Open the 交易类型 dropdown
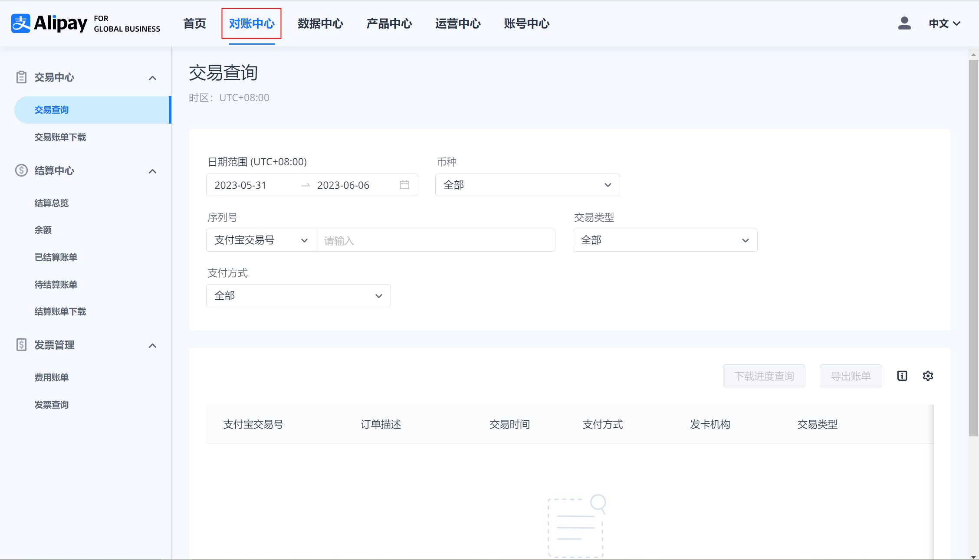Viewport: 979px width, 560px height. coord(665,240)
